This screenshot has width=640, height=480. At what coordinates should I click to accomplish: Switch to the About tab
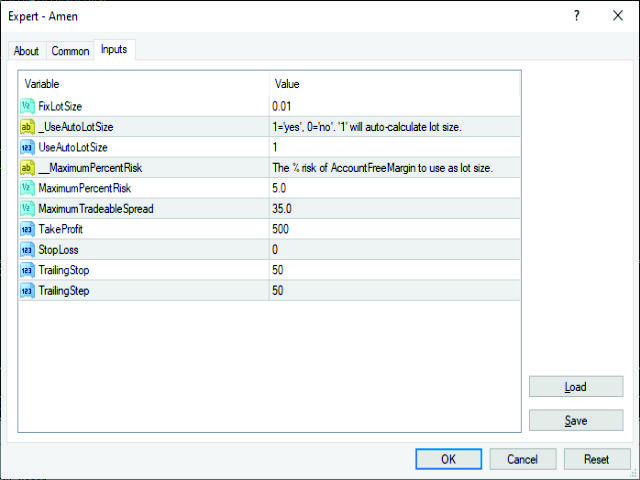click(x=26, y=51)
